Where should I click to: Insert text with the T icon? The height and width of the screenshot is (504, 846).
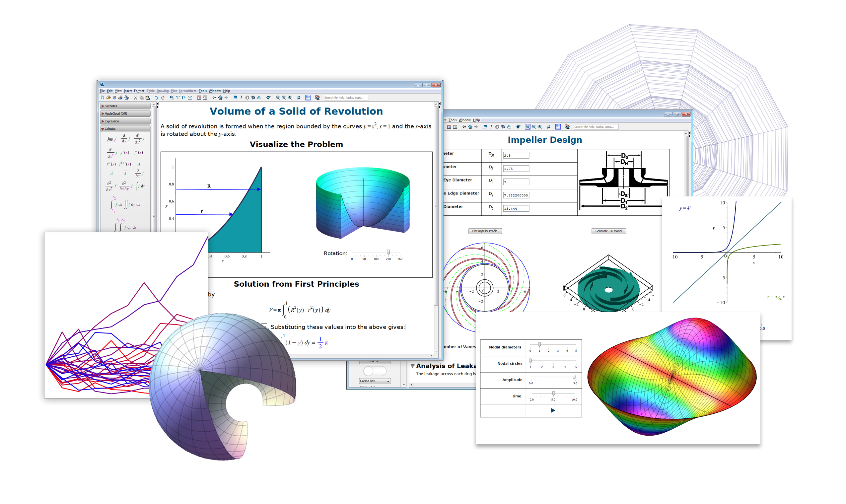(x=178, y=98)
